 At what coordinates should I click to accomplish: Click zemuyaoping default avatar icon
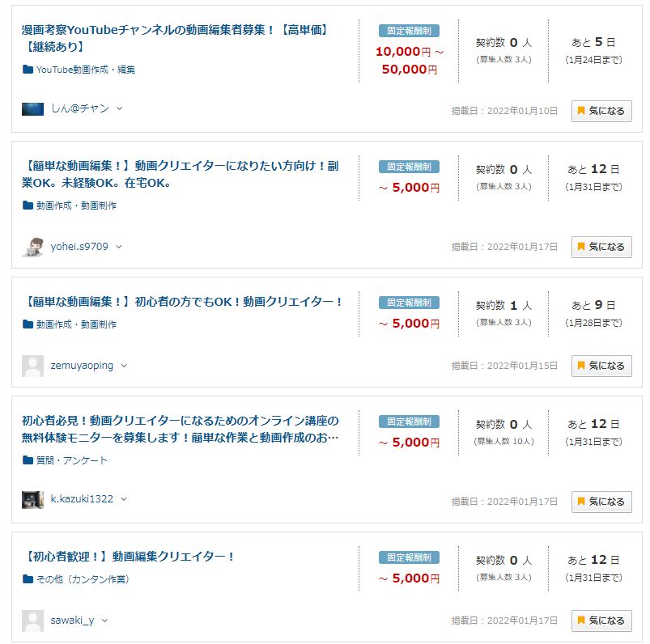point(32,366)
